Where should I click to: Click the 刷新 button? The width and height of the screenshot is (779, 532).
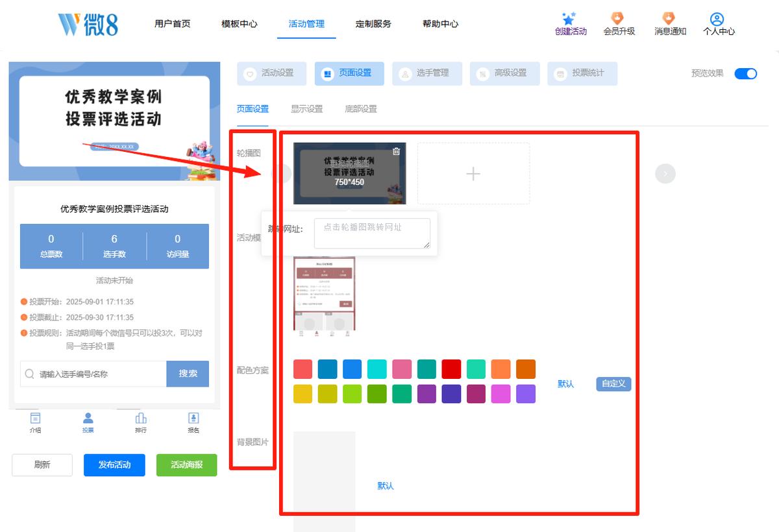coord(42,465)
